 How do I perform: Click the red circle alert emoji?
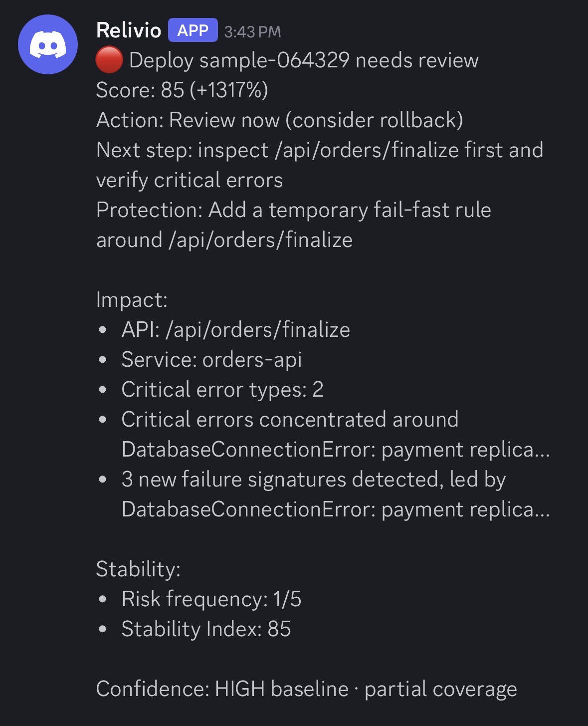tap(109, 60)
